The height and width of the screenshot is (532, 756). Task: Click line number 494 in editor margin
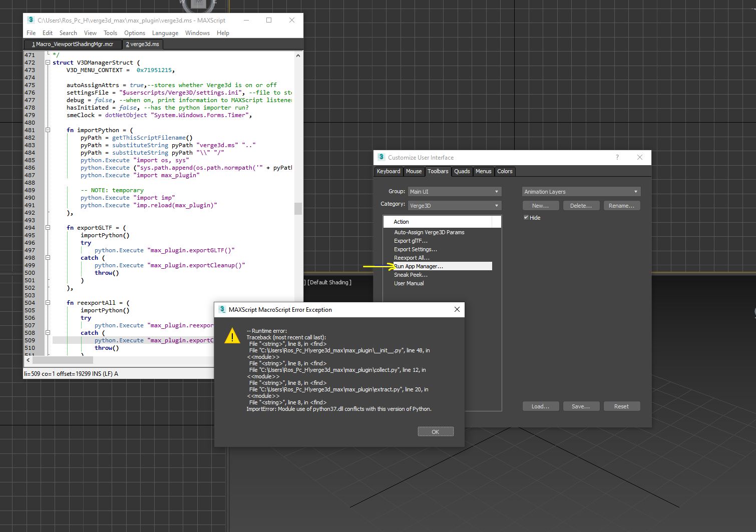30,228
